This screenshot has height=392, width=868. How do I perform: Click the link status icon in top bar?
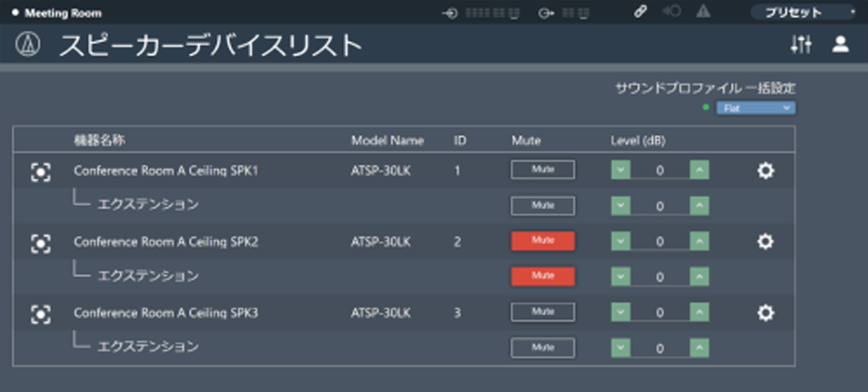640,12
